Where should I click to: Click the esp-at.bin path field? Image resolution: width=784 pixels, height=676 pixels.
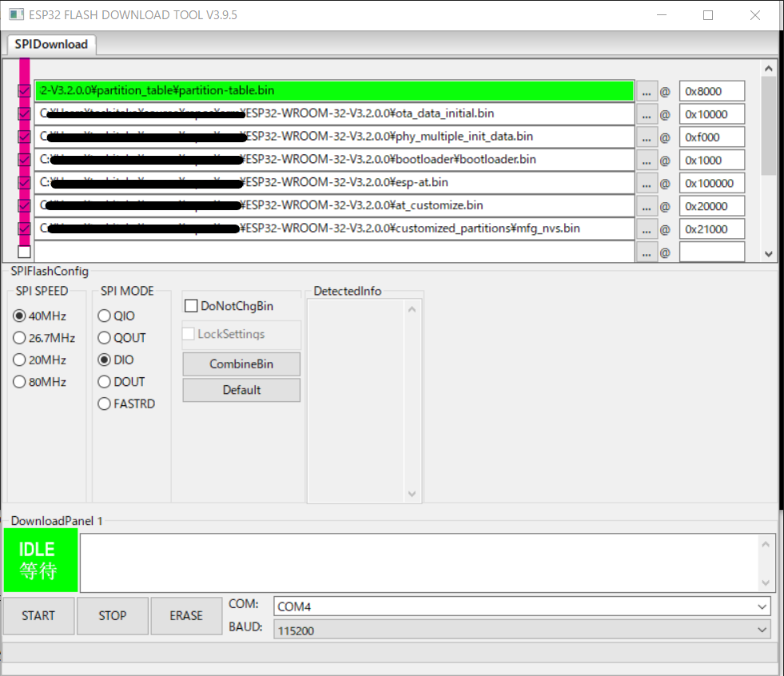pyautogui.click(x=335, y=182)
